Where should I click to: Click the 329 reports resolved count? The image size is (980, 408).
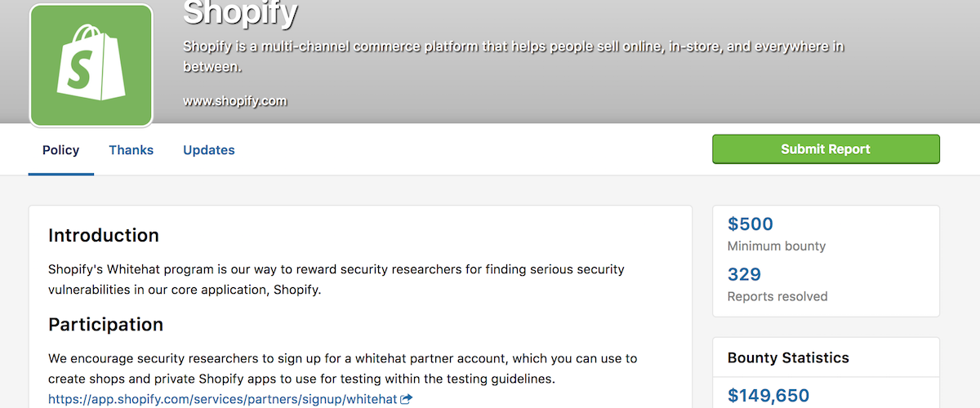coord(744,274)
